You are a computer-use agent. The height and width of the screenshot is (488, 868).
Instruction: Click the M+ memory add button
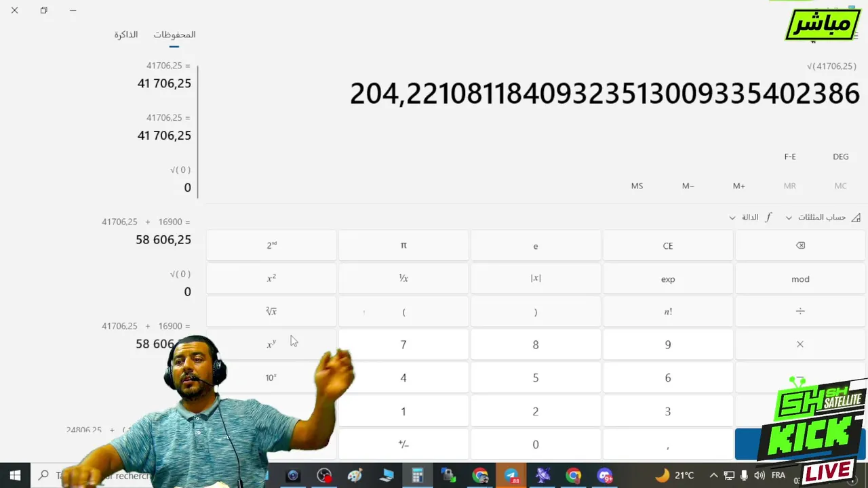tap(739, 186)
